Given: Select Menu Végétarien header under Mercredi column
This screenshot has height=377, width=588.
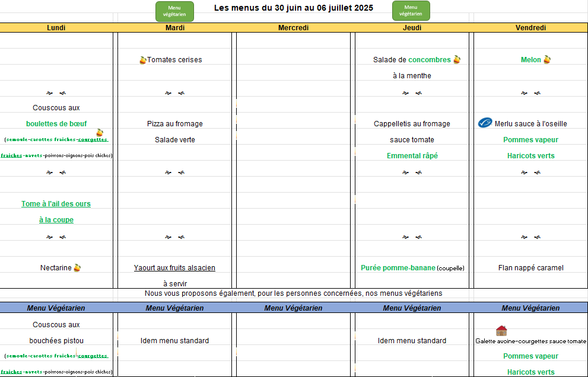Looking at the screenshot, I should 293,308.
